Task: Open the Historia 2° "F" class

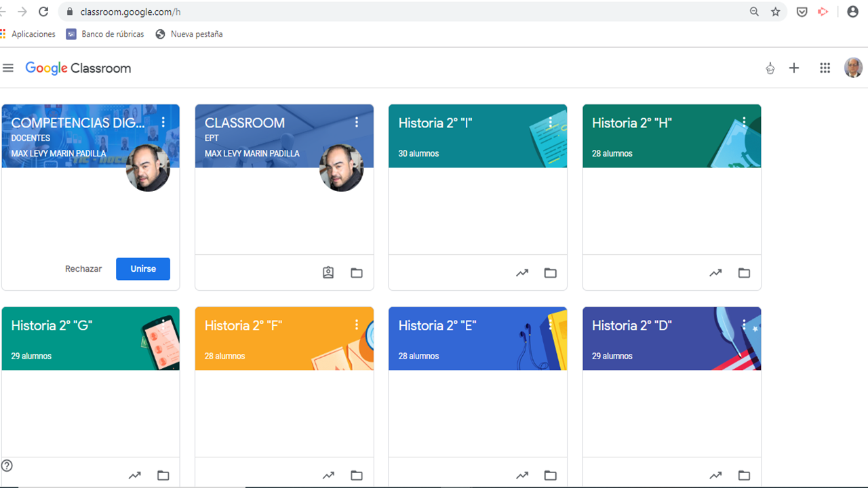Action: click(243, 326)
